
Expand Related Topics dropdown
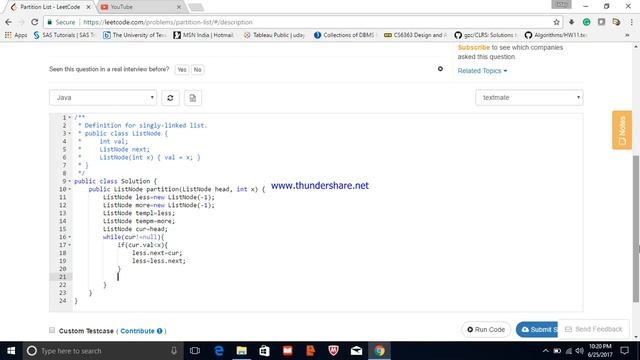tap(482, 71)
